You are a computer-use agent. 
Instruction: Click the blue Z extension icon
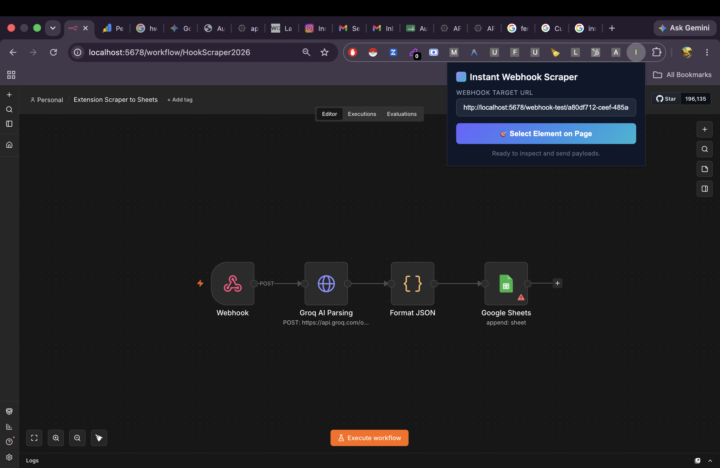tap(393, 52)
